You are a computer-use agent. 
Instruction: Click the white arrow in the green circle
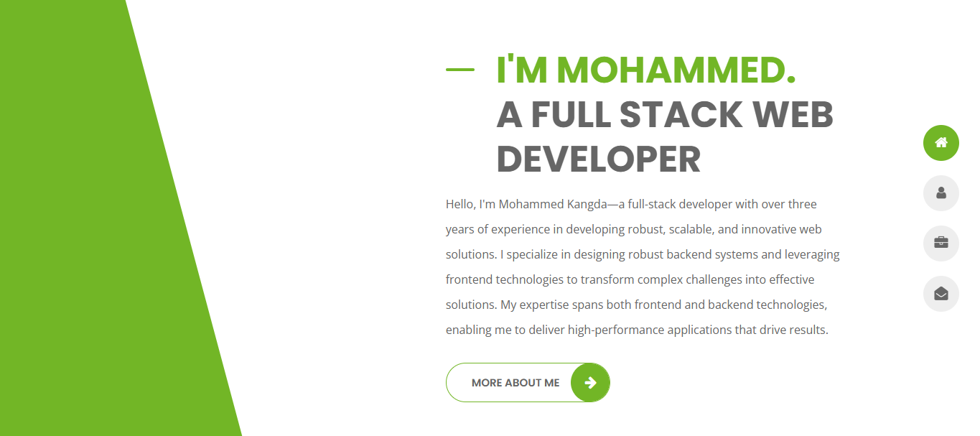click(x=590, y=383)
